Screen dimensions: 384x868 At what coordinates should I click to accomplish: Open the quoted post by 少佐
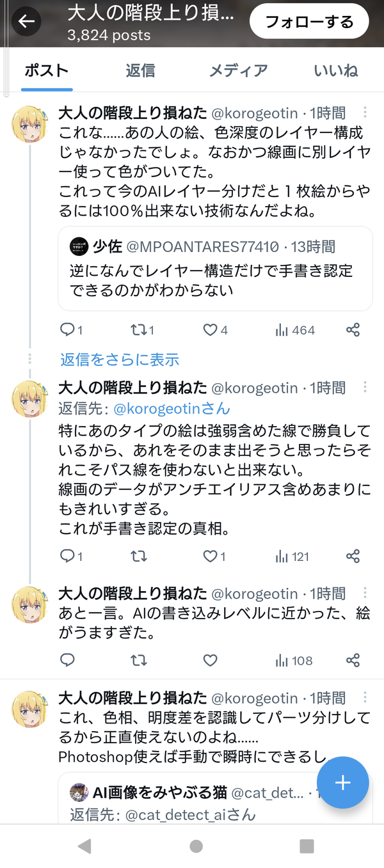215,268
